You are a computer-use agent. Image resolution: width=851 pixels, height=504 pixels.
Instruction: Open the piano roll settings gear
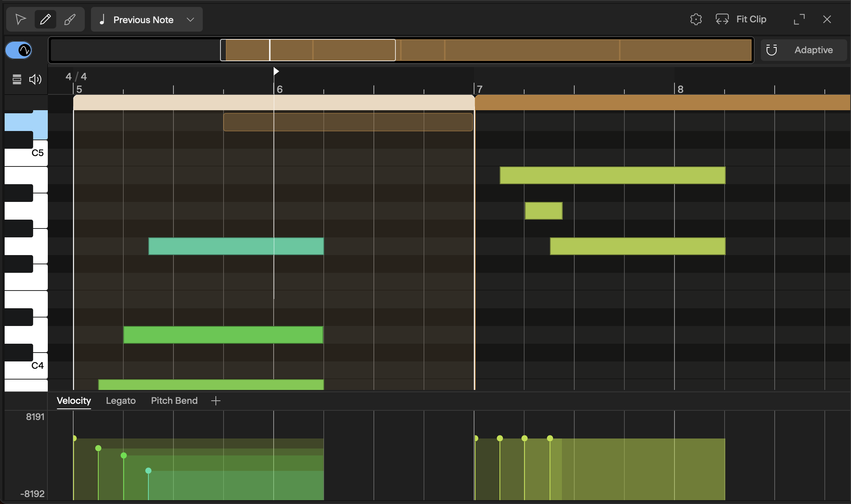(x=696, y=19)
